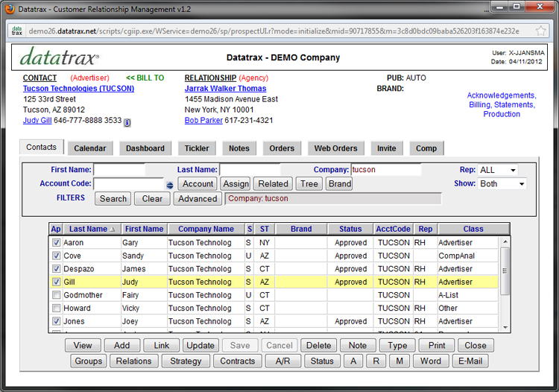The height and width of the screenshot is (392, 559).
Task: Click the info icon beside Judy Gill's phone
Action: (x=127, y=122)
